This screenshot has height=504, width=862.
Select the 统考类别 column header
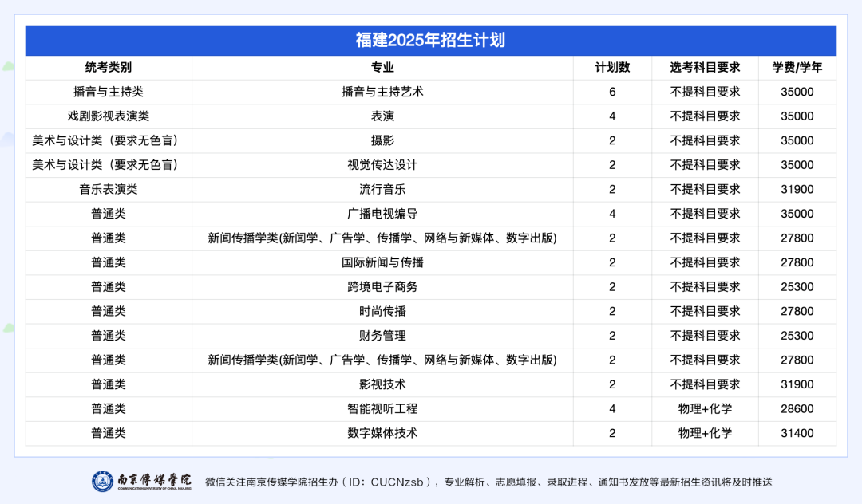(x=109, y=68)
